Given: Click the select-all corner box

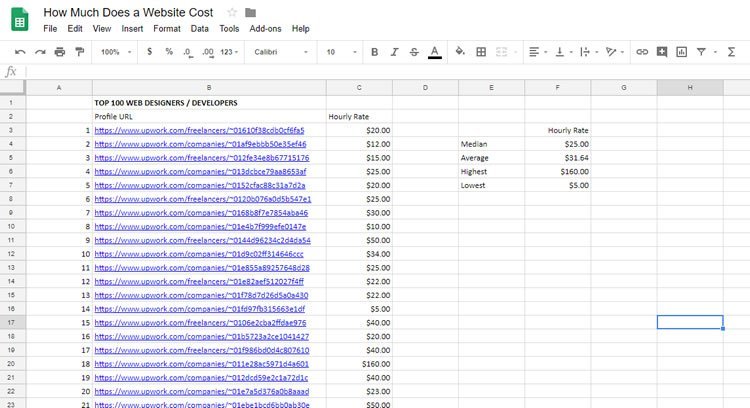Looking at the screenshot, I should 12,88.
